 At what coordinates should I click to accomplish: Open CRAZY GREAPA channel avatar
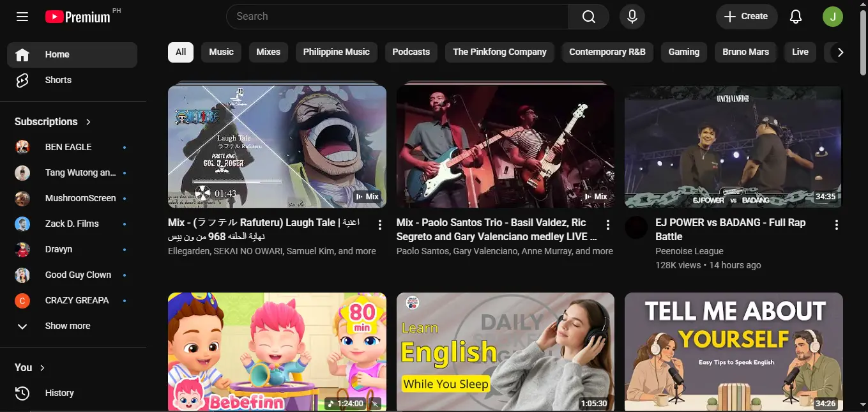click(x=22, y=300)
